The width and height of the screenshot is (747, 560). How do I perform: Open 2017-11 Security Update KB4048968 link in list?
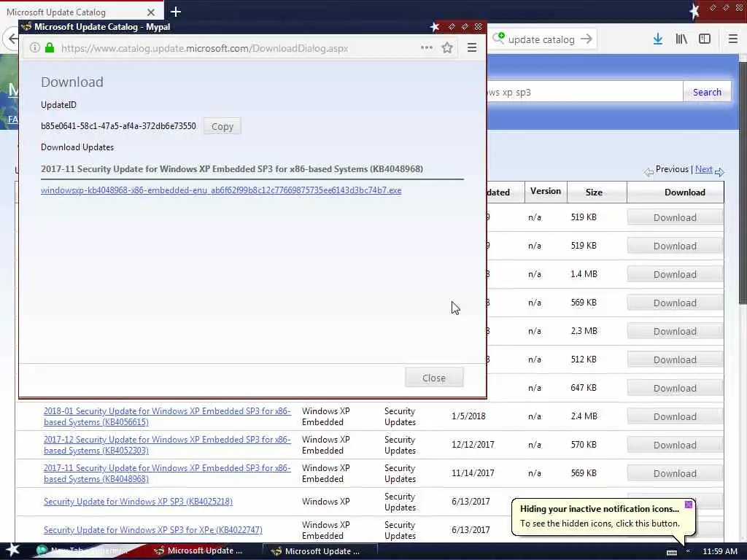pyautogui.click(x=167, y=474)
